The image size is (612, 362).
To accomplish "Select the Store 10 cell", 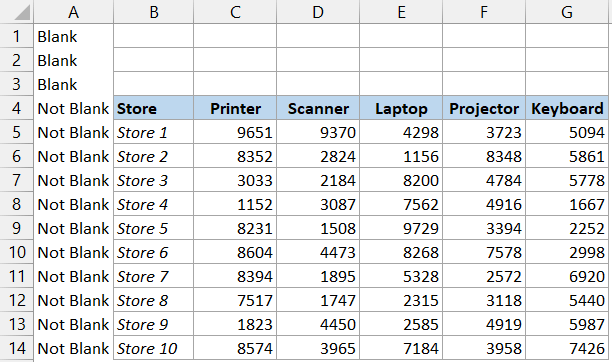I will [153, 348].
